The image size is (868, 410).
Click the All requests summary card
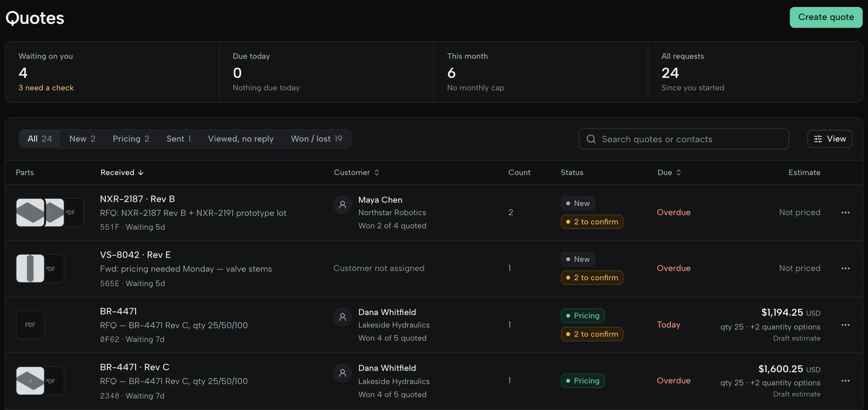[x=755, y=72]
